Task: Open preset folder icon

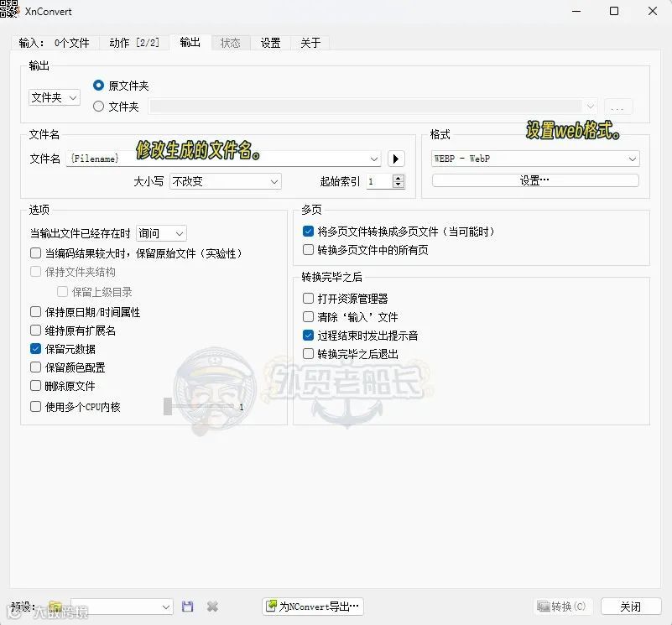Action: 55,607
